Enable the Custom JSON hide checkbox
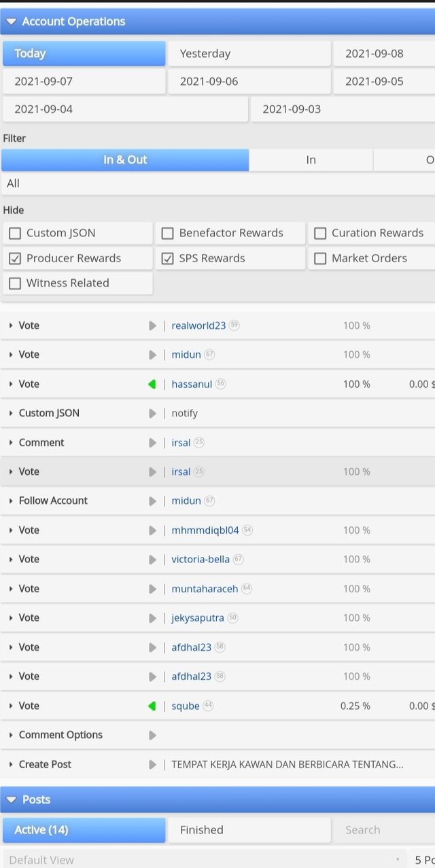The height and width of the screenshot is (868, 435). coord(15,234)
